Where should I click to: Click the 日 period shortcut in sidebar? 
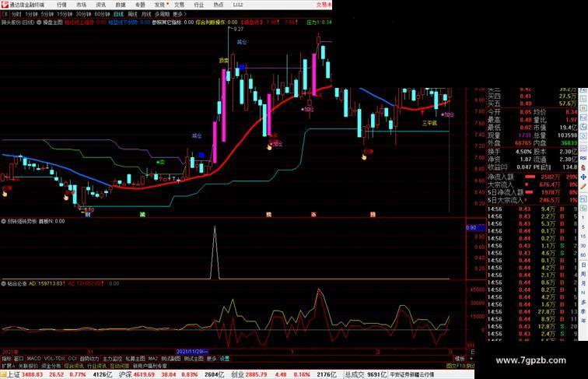(583, 265)
